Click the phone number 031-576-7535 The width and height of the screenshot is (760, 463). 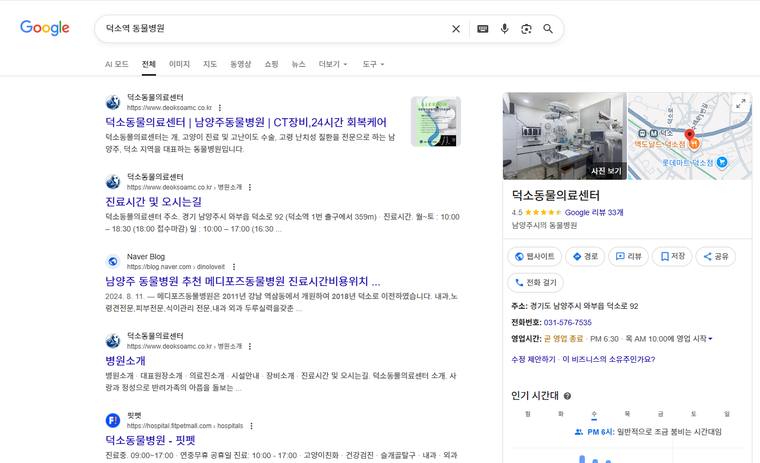(568, 322)
